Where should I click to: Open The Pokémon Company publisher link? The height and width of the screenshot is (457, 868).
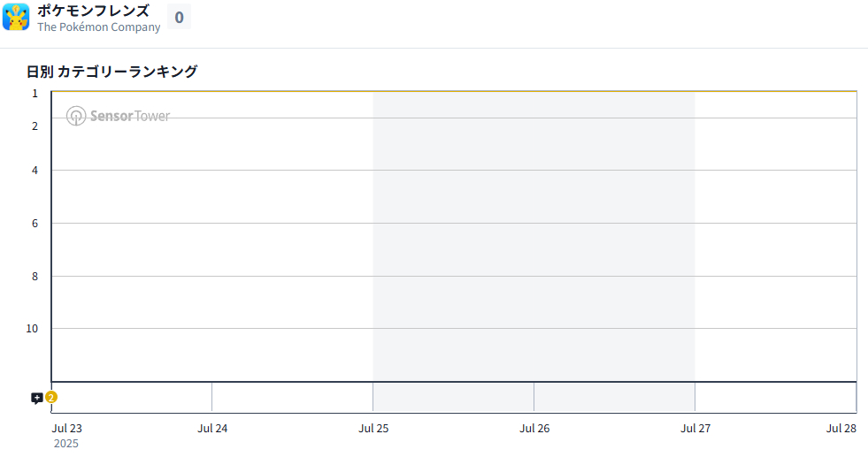pyautogui.click(x=99, y=27)
